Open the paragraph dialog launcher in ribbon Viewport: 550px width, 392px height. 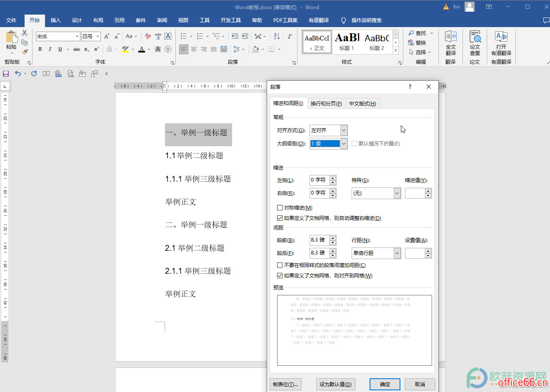[x=294, y=62]
